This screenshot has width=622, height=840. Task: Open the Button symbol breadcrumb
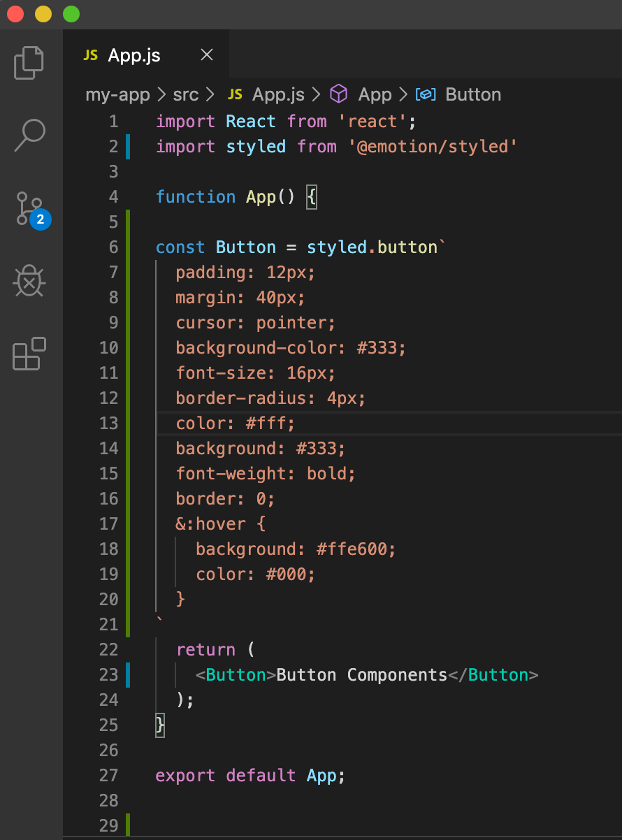473,94
